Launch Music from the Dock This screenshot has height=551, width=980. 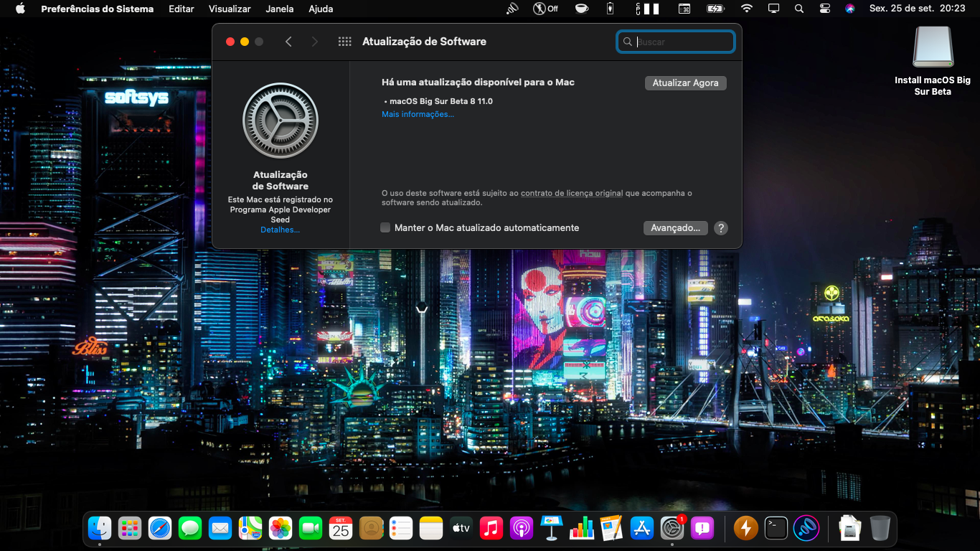pyautogui.click(x=491, y=529)
